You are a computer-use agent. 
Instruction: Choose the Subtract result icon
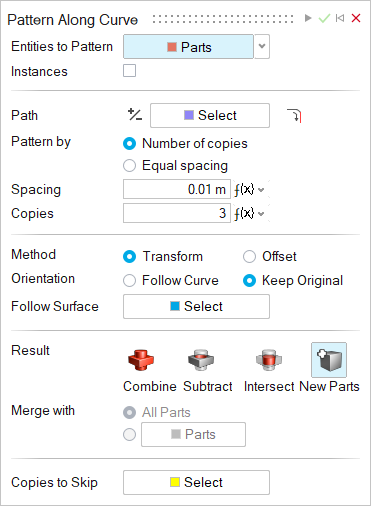201,360
